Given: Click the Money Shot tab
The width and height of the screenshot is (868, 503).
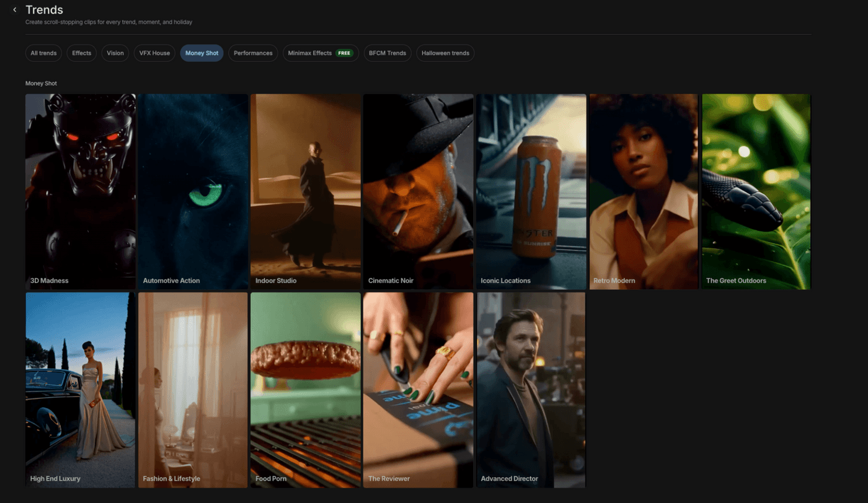Looking at the screenshot, I should pos(201,53).
